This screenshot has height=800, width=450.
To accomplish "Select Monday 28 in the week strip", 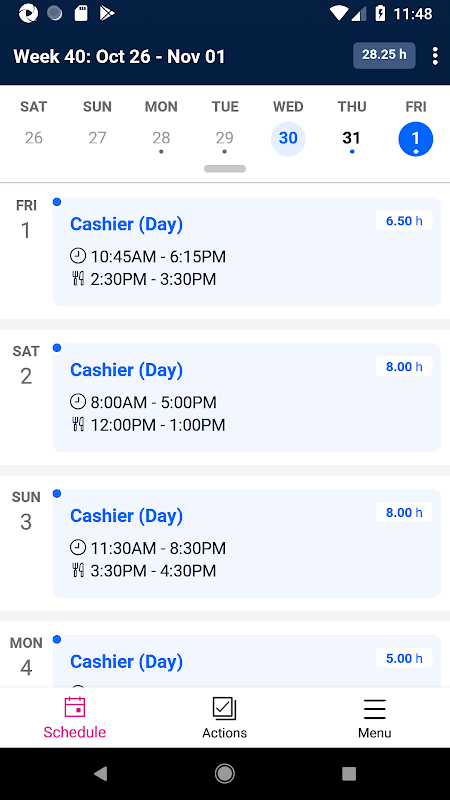I will pyautogui.click(x=161, y=138).
